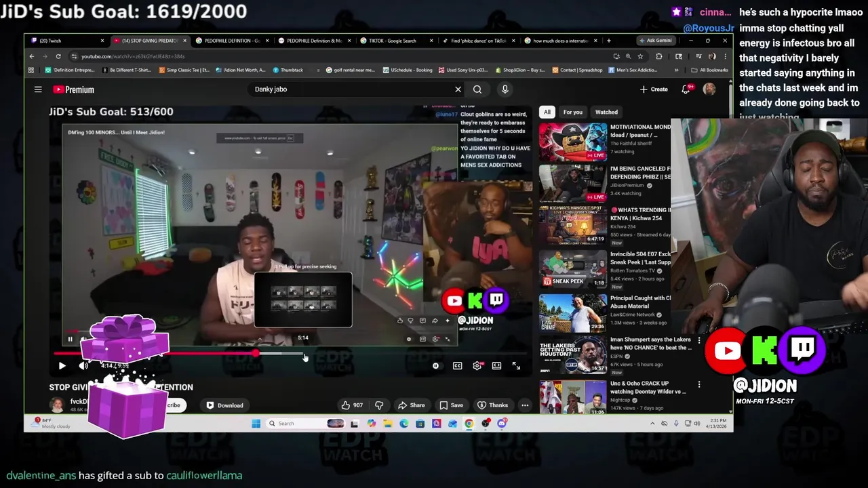Select the 'Watched' filter chip
868x488 pixels.
(606, 112)
